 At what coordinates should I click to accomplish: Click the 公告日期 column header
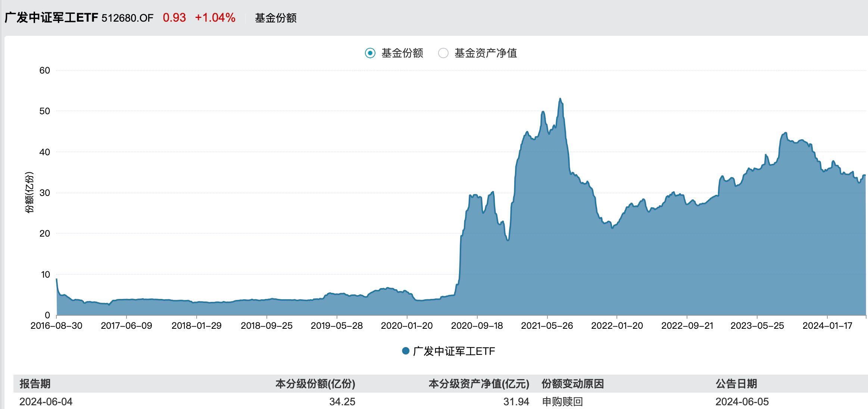tap(736, 384)
